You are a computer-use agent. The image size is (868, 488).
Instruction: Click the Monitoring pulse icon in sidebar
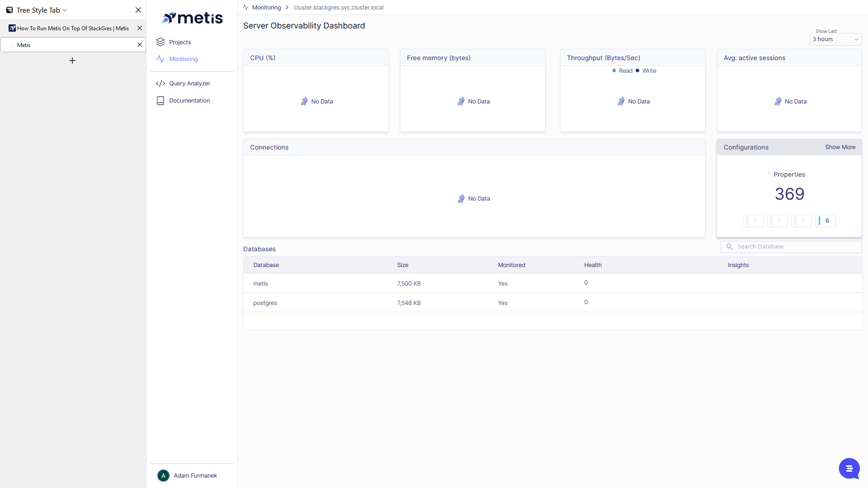[x=160, y=59]
